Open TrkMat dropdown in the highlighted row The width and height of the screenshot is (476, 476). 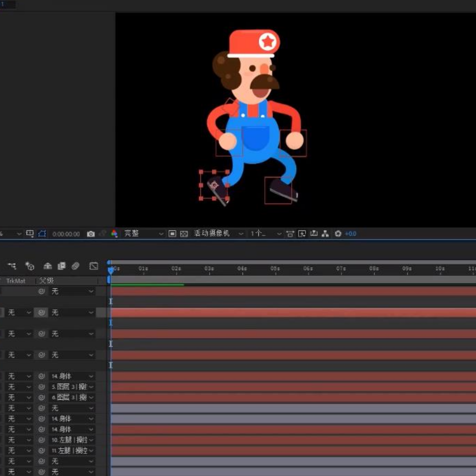pos(19,312)
